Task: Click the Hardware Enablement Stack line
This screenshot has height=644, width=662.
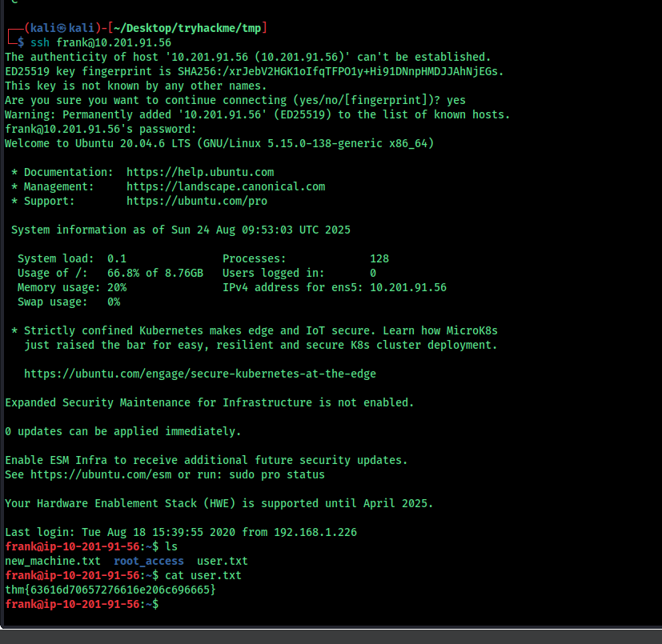Action: pos(219,503)
